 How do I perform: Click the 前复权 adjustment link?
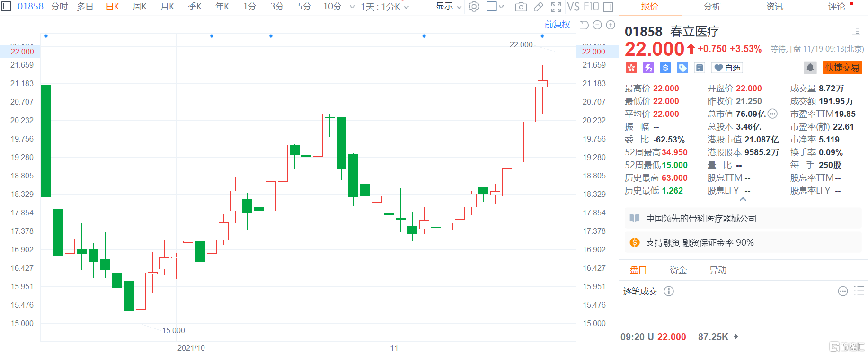coord(557,25)
